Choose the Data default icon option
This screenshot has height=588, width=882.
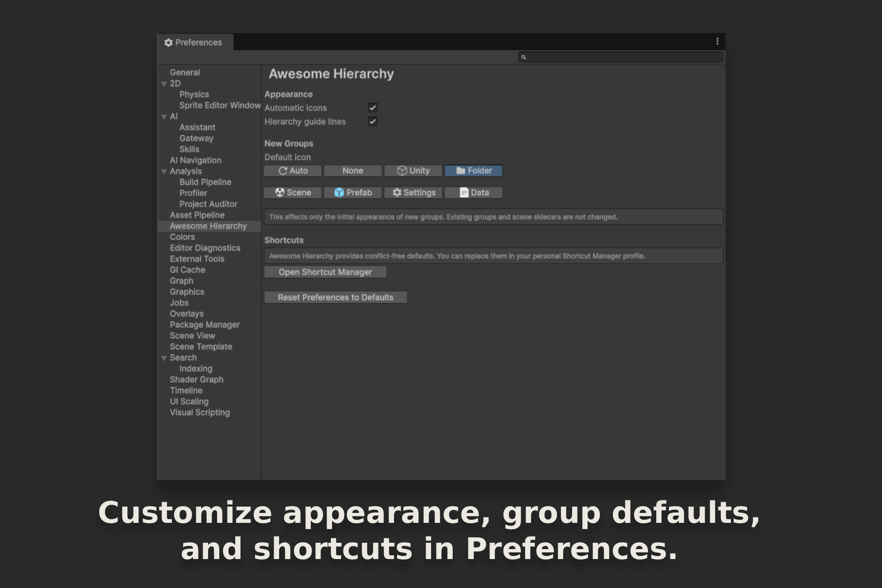pyautogui.click(x=474, y=193)
